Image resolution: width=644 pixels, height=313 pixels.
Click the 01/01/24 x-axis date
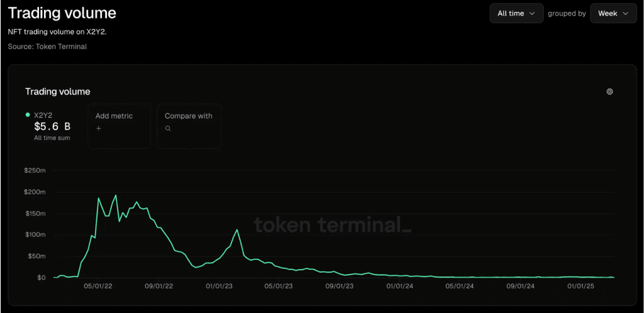(x=399, y=286)
